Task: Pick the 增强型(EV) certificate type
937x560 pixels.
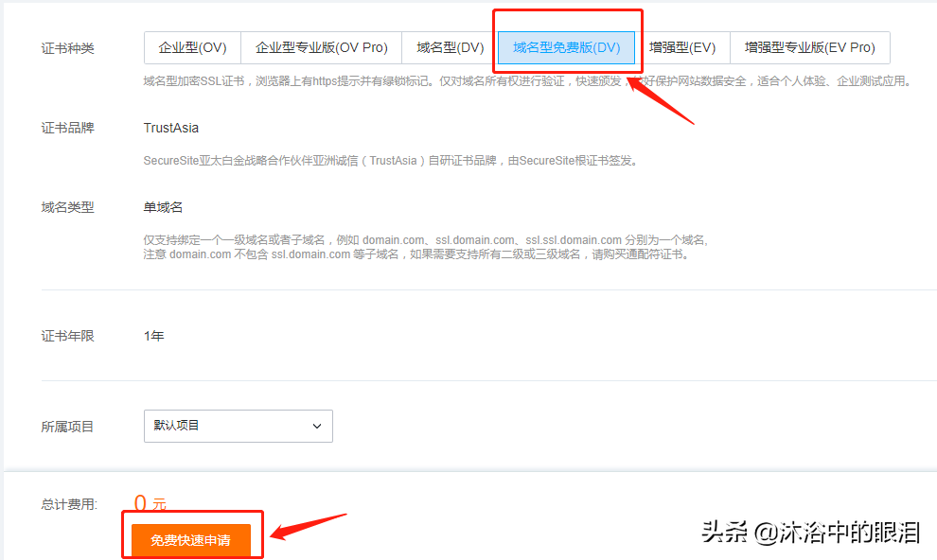Action: [x=681, y=47]
